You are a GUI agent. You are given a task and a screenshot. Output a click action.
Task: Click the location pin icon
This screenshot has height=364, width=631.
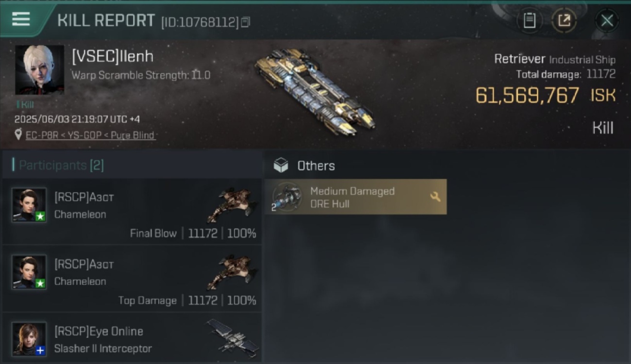tap(18, 134)
